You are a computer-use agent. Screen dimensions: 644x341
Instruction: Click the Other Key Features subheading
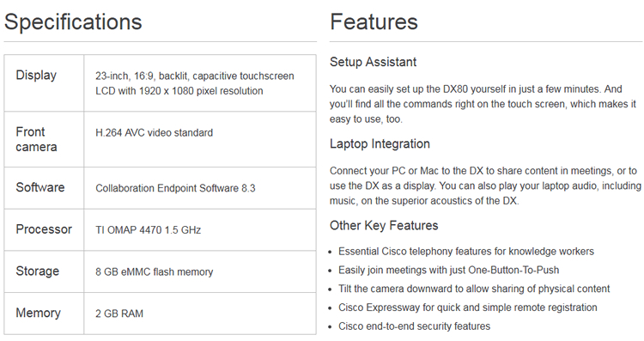click(384, 226)
